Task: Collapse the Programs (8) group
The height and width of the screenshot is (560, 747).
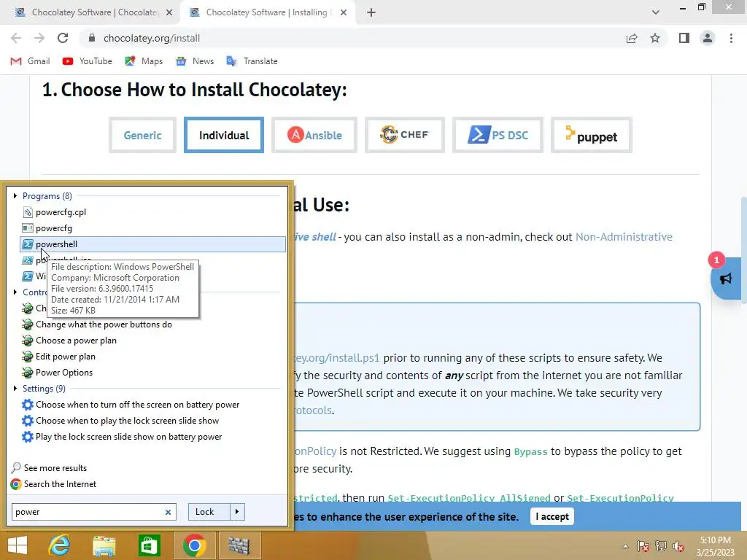Action: pyautogui.click(x=15, y=195)
